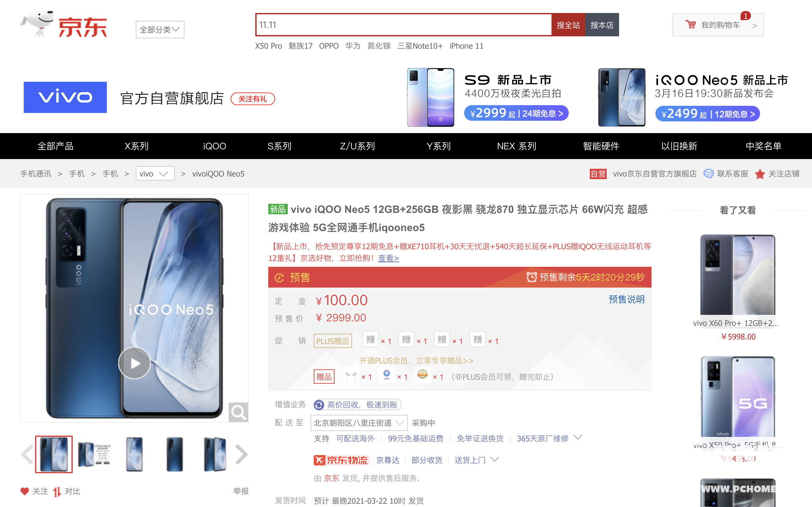Viewport: 812px width, 507px height.
Task: Show next product thumbnails arrow
Action: [241, 454]
